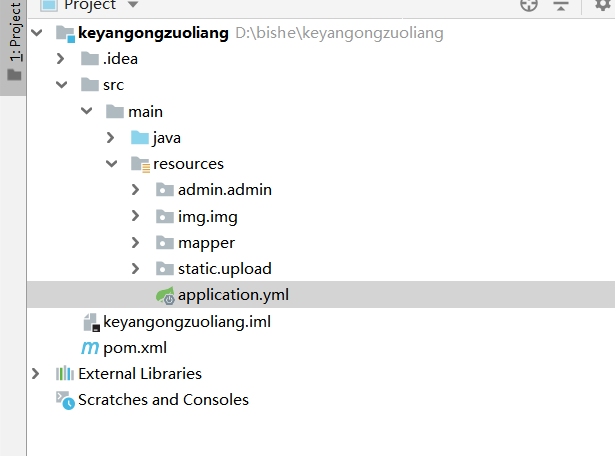615x456 pixels.
Task: Select the static.upload folder
Action: [x=224, y=269]
